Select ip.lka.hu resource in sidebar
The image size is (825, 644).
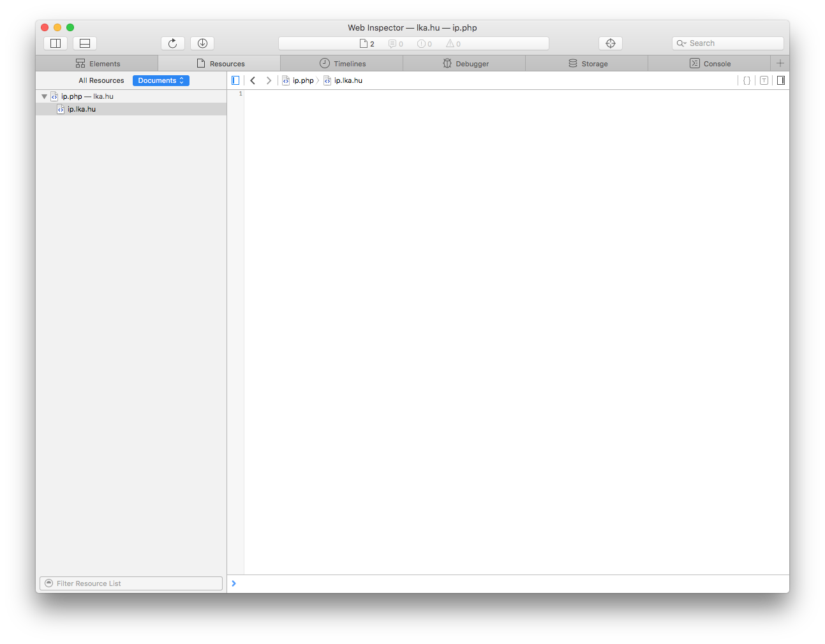click(x=131, y=109)
